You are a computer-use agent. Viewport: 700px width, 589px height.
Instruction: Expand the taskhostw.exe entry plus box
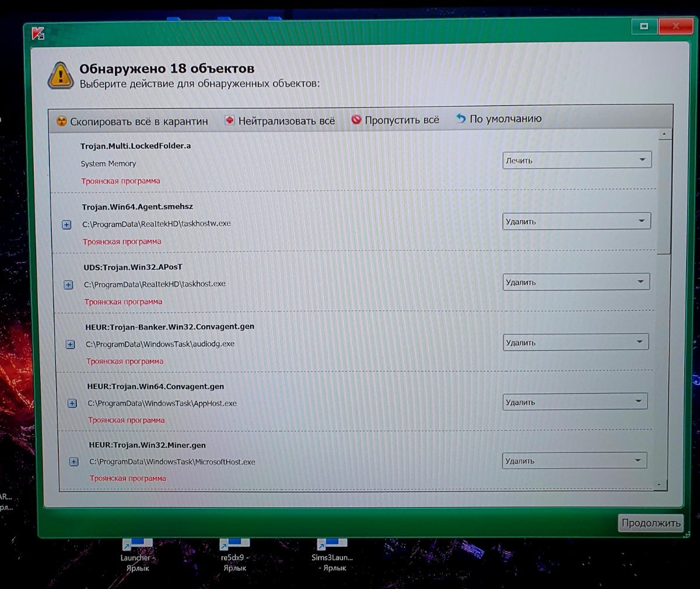[66, 224]
